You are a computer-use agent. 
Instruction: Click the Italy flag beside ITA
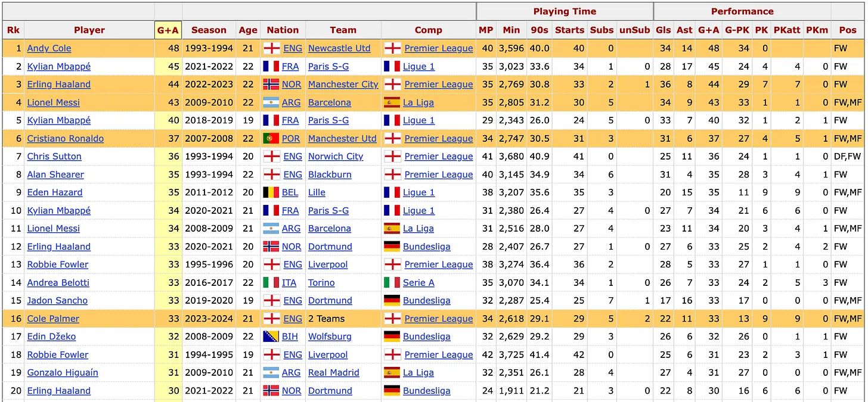[271, 282]
